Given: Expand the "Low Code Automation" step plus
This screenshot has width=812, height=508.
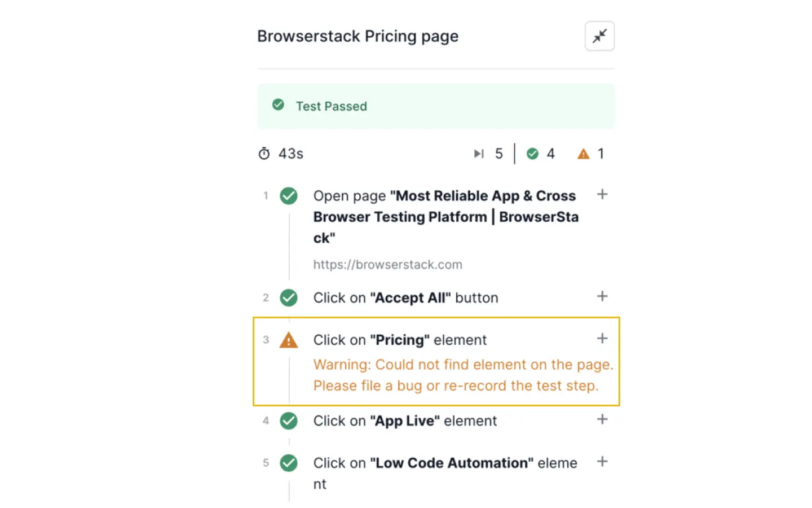Looking at the screenshot, I should tap(602, 462).
